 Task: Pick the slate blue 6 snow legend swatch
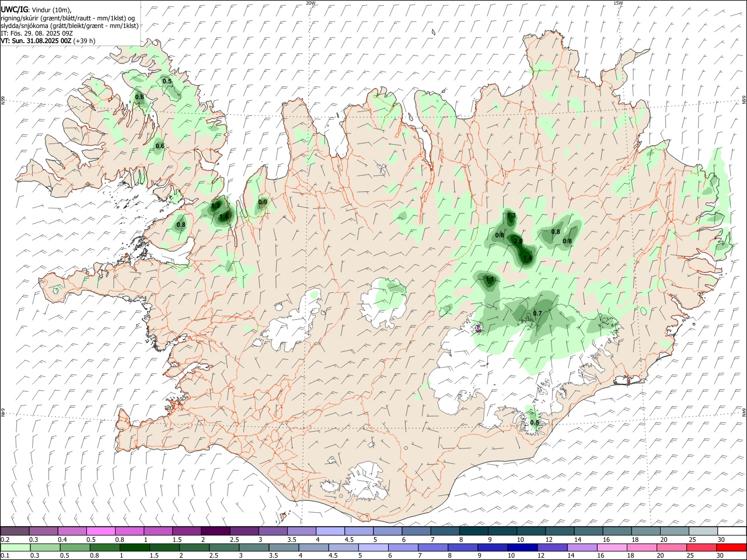416,531
